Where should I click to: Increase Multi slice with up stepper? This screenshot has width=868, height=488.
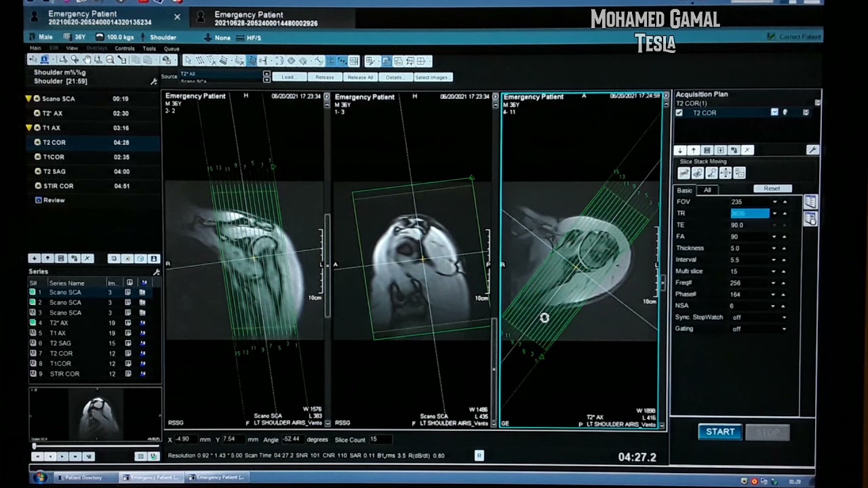pyautogui.click(x=785, y=271)
